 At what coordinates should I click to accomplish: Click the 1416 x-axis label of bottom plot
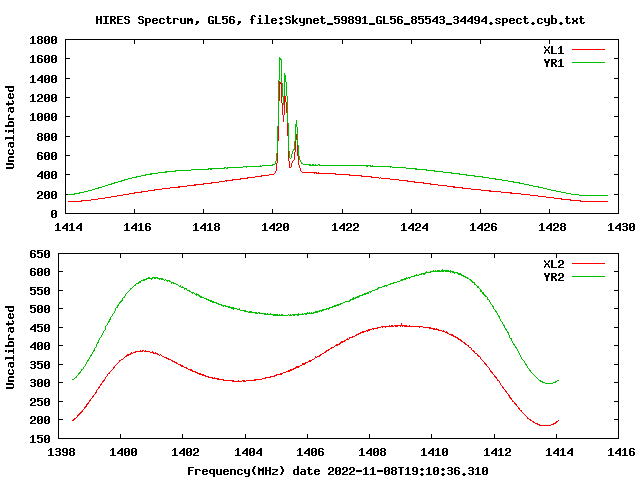(621, 452)
